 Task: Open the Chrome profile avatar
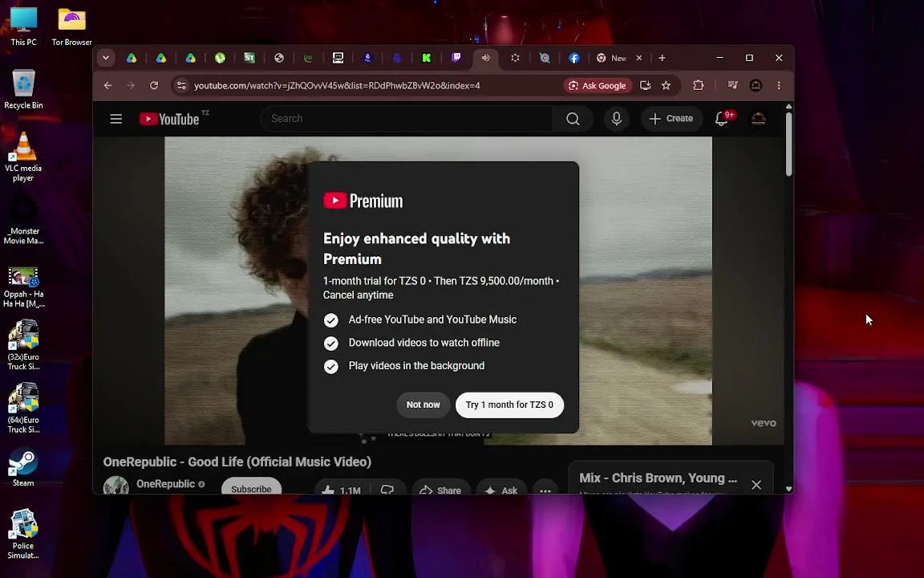pos(756,86)
